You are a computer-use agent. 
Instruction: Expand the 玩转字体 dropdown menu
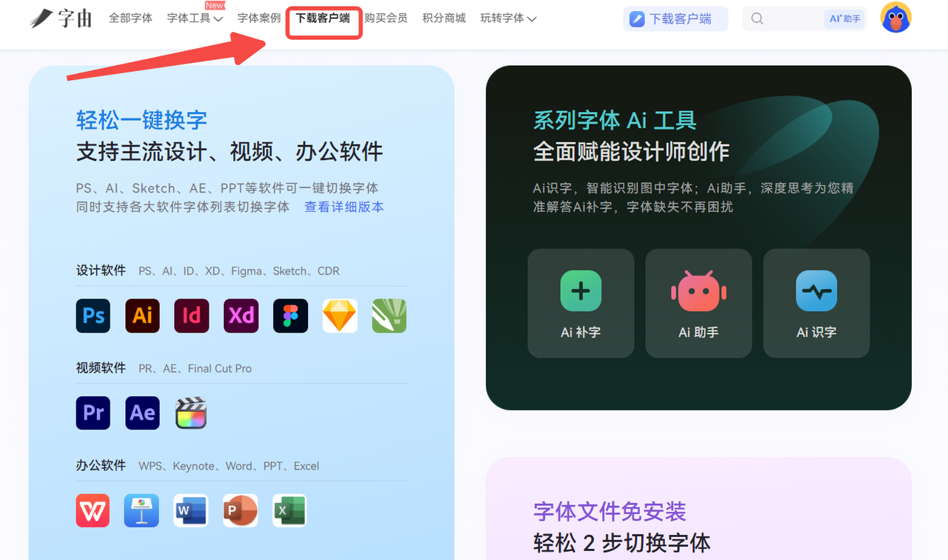point(508,18)
